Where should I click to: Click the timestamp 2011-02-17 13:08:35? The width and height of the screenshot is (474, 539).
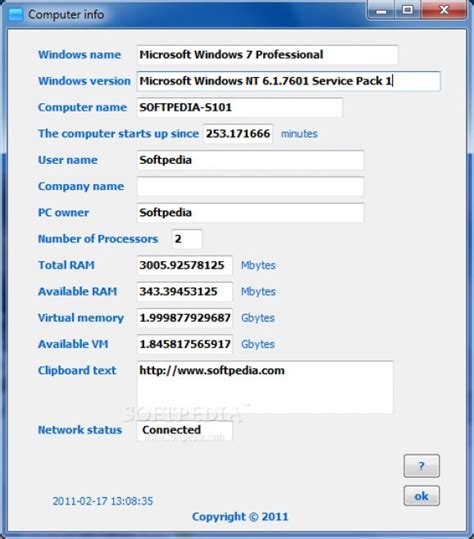tap(103, 501)
